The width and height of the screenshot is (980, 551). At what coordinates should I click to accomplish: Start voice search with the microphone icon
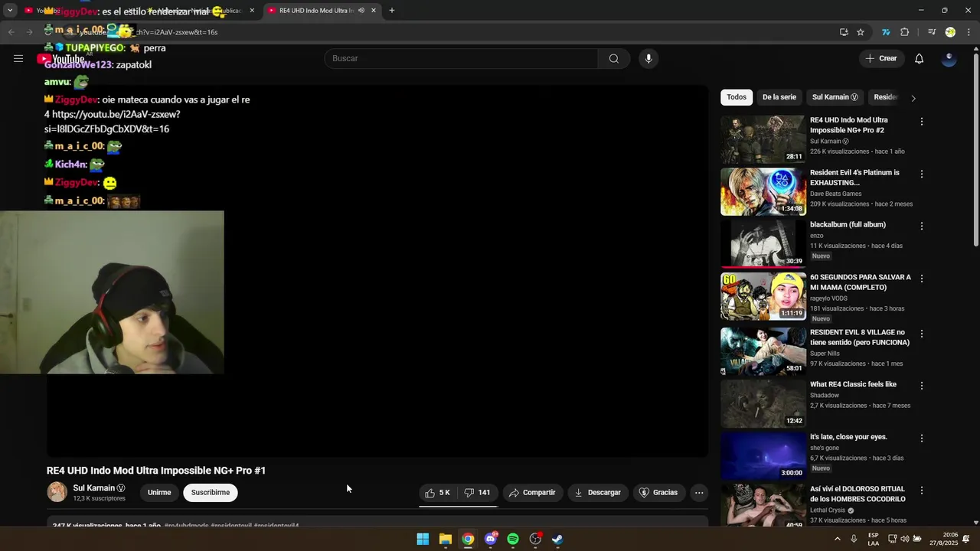[x=648, y=58]
